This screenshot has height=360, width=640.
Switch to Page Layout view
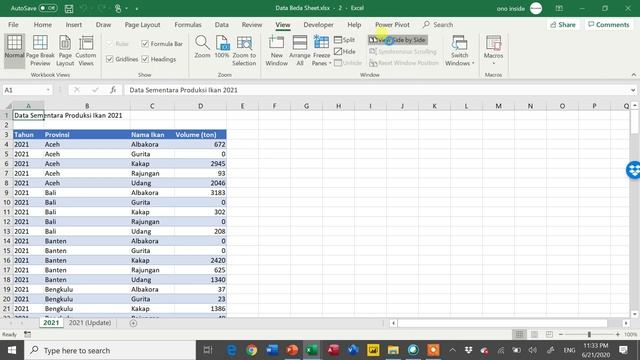[x=65, y=51]
